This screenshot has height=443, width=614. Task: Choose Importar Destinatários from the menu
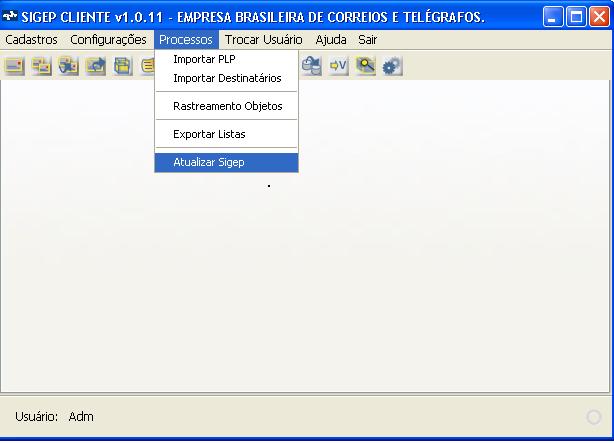(226, 78)
